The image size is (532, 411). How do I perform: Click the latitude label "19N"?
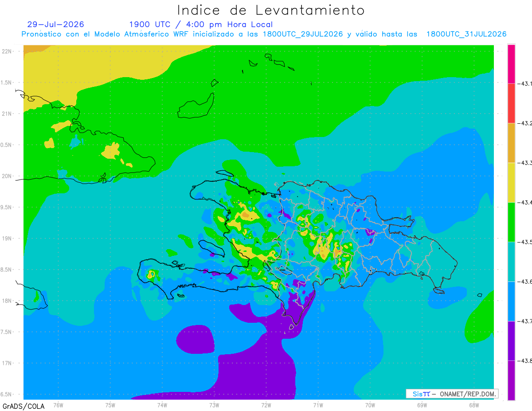click(x=7, y=239)
